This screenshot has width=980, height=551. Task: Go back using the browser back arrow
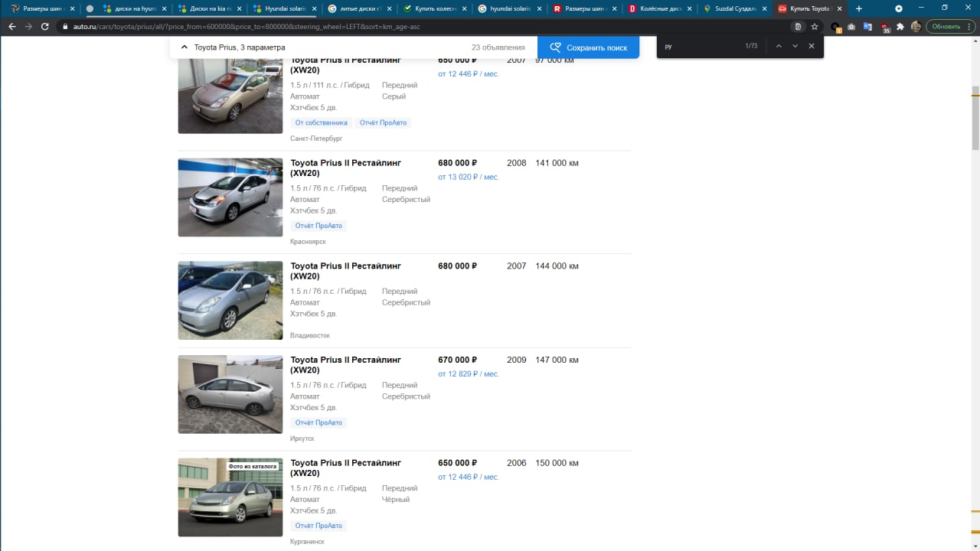pos(12,26)
